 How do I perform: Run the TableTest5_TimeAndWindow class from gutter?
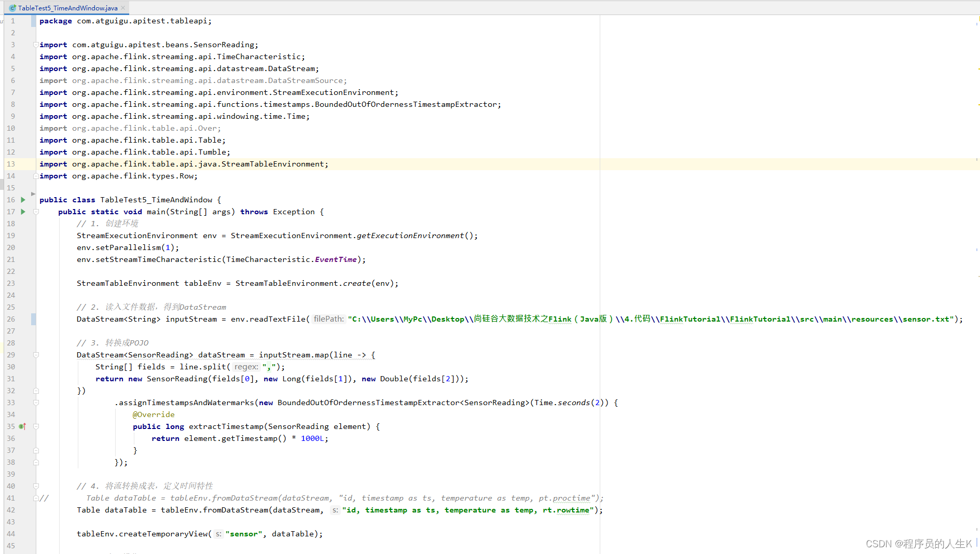coord(23,200)
